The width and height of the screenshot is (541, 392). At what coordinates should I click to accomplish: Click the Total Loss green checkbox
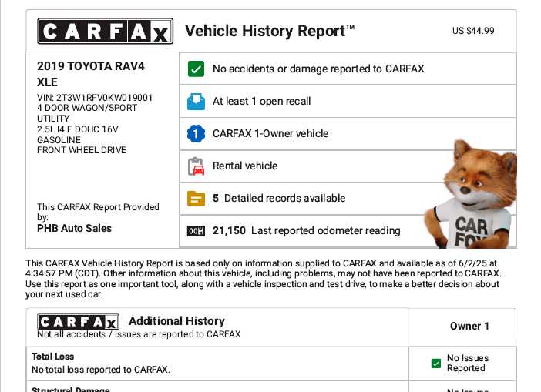pos(436,364)
